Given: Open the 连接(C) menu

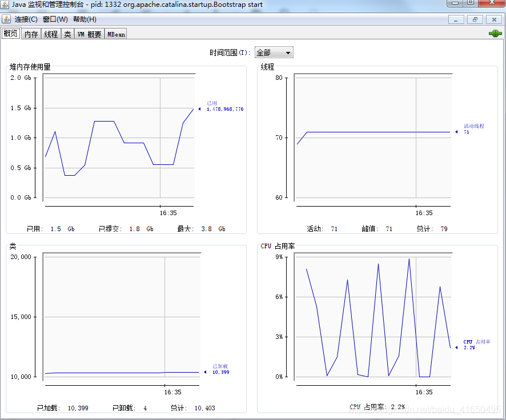Looking at the screenshot, I should (25, 19).
